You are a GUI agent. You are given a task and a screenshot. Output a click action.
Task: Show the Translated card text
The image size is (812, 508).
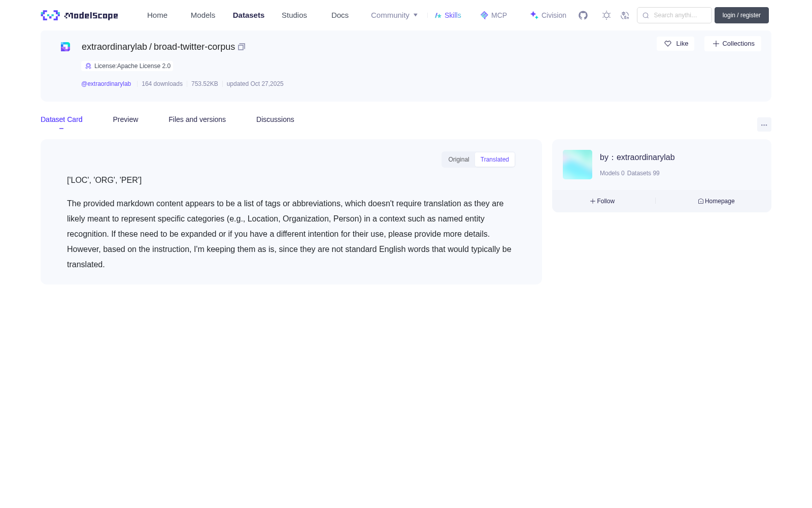[495, 160]
